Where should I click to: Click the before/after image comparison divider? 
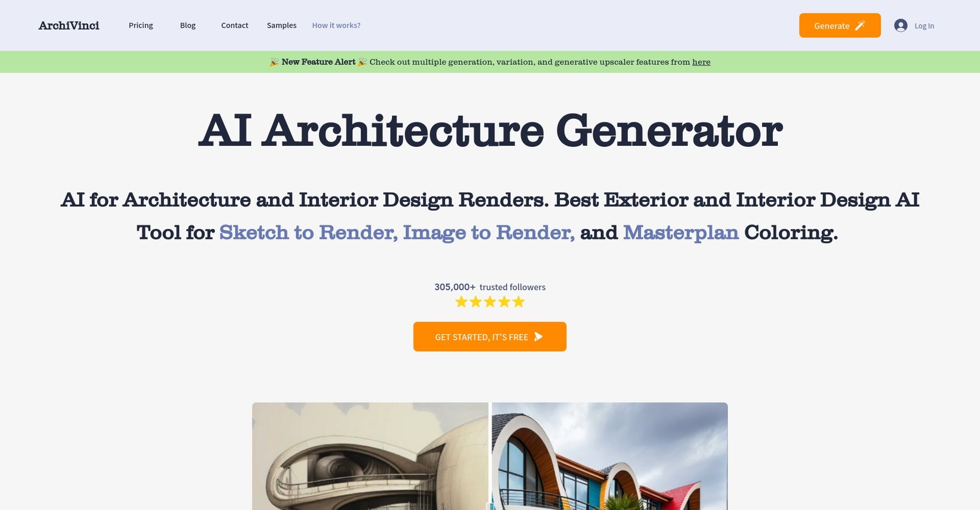tap(490, 456)
